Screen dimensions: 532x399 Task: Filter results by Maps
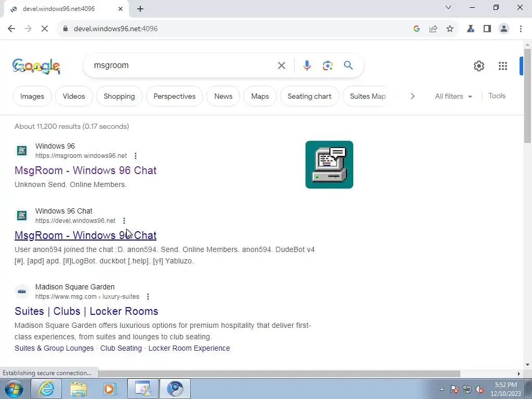click(260, 96)
